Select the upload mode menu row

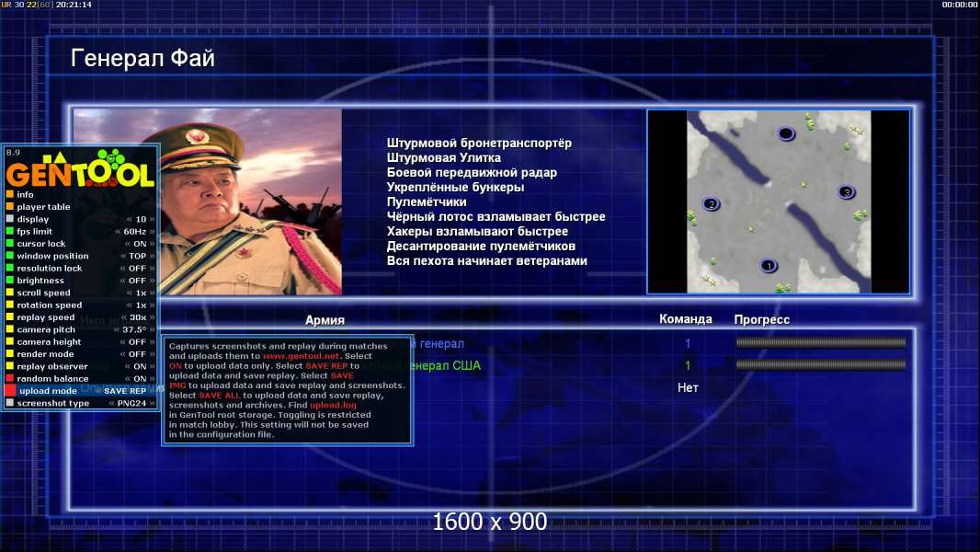point(80,391)
